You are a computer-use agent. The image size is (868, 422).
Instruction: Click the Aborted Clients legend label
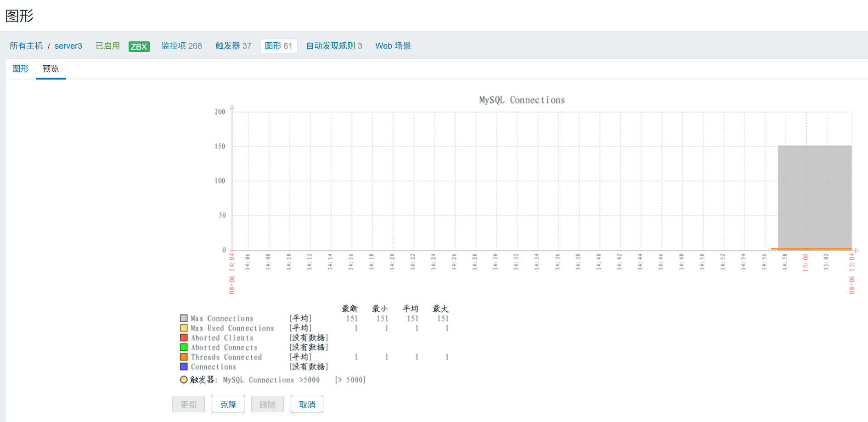222,338
